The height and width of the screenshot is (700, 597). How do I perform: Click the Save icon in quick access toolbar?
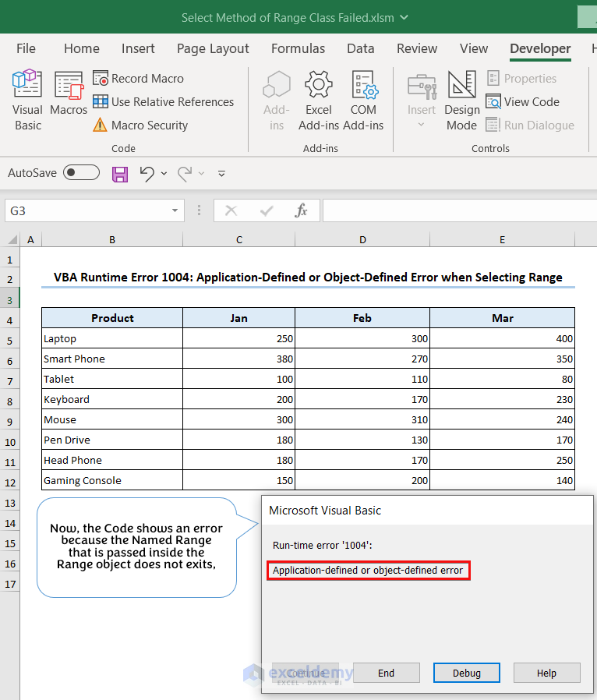(x=120, y=173)
